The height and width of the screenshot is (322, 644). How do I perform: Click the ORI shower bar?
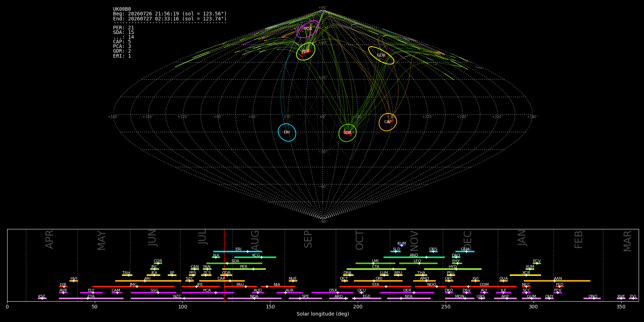tap(378, 281)
